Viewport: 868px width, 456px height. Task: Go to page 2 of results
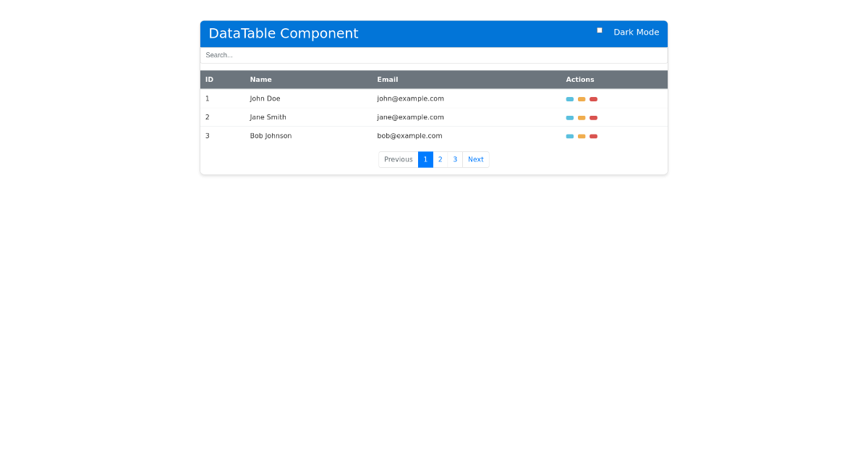(440, 159)
